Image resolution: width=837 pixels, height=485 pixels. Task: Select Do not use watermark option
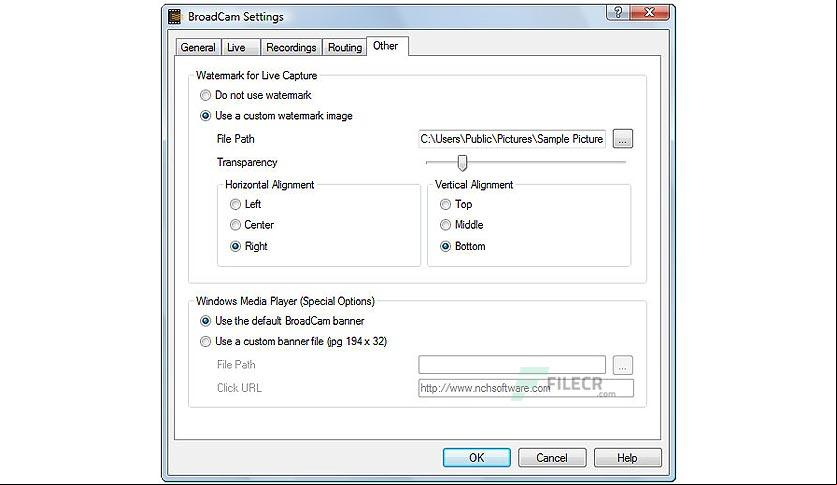coord(255,96)
